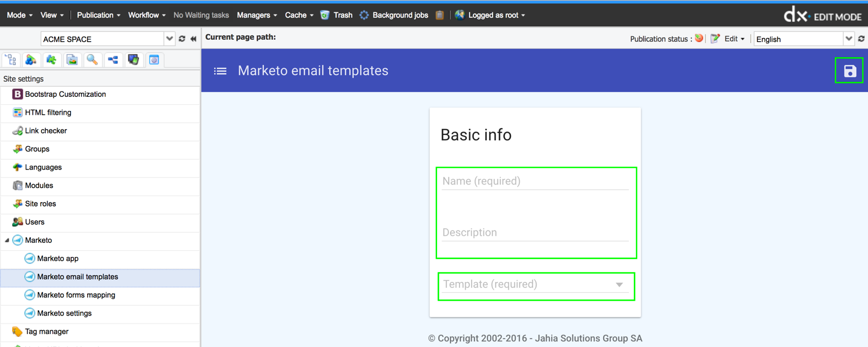868x347 pixels.
Task: Collapse the side panel with double-arrow icon
Action: [193, 39]
